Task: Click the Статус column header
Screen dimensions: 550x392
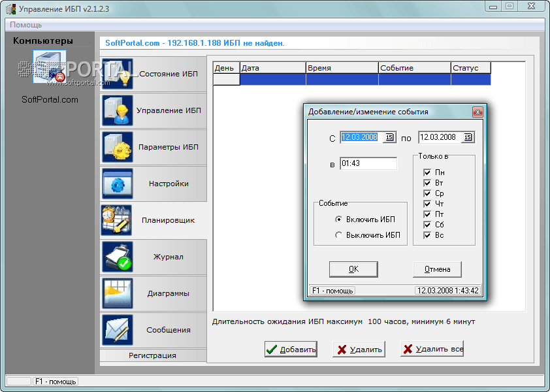Action: point(471,68)
